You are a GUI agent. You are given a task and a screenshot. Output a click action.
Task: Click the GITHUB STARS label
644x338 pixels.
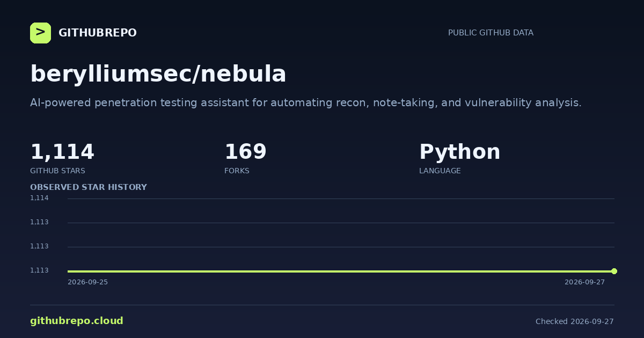(57, 171)
